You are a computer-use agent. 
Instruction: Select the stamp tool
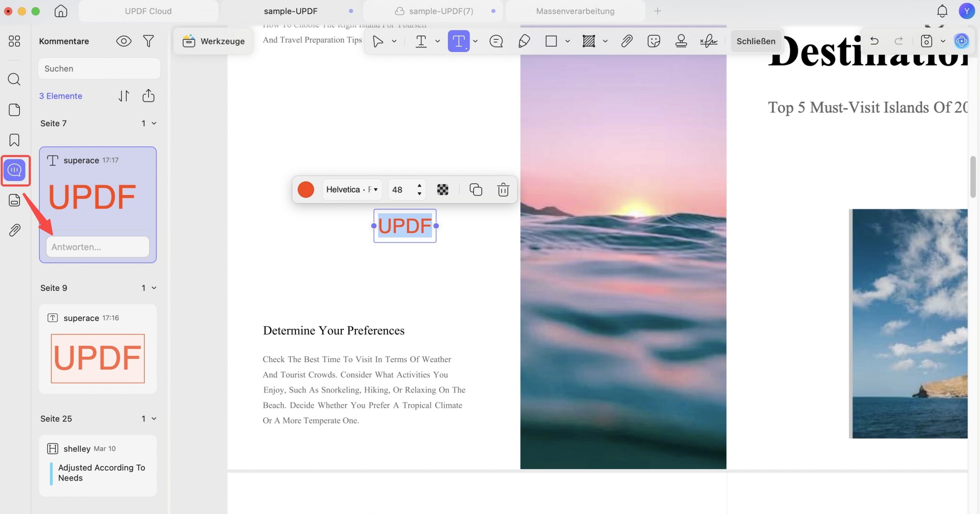[x=681, y=41]
